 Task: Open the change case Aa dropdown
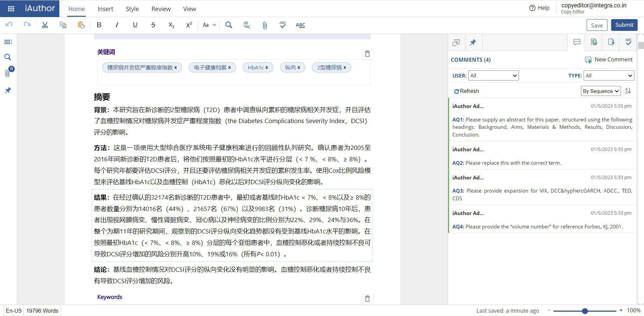pyautogui.click(x=209, y=25)
